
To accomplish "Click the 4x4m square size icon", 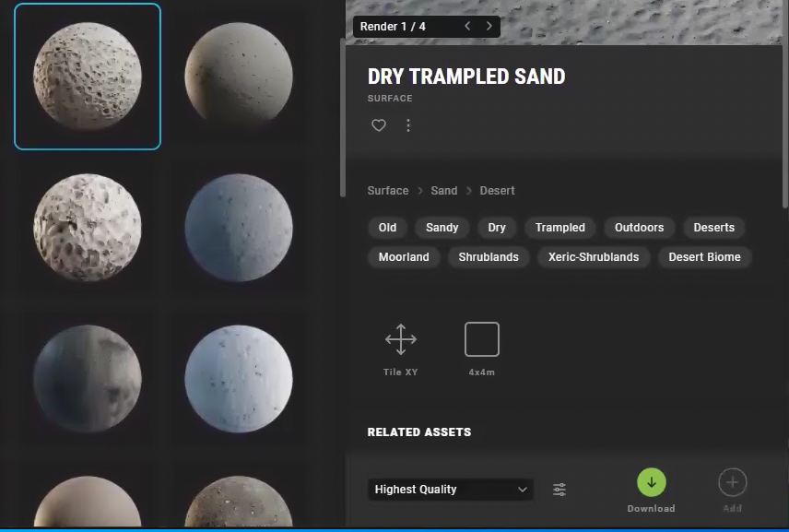I will coord(481,339).
